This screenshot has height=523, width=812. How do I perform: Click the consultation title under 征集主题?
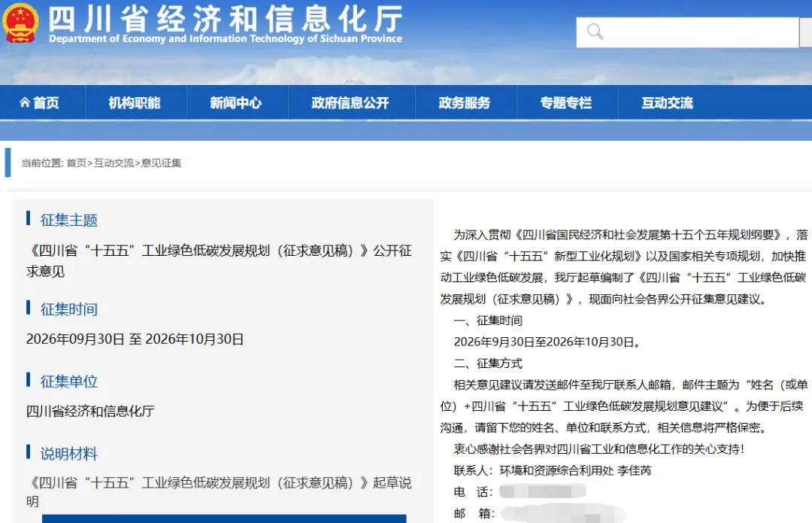coord(219,260)
